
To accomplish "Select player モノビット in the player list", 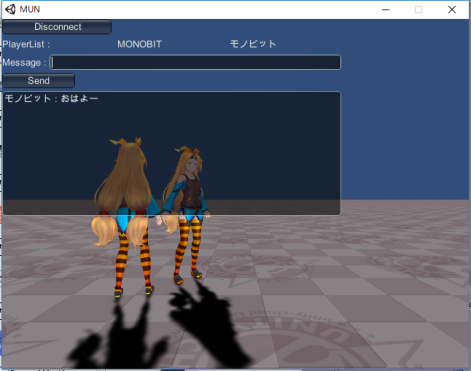I will point(253,44).
